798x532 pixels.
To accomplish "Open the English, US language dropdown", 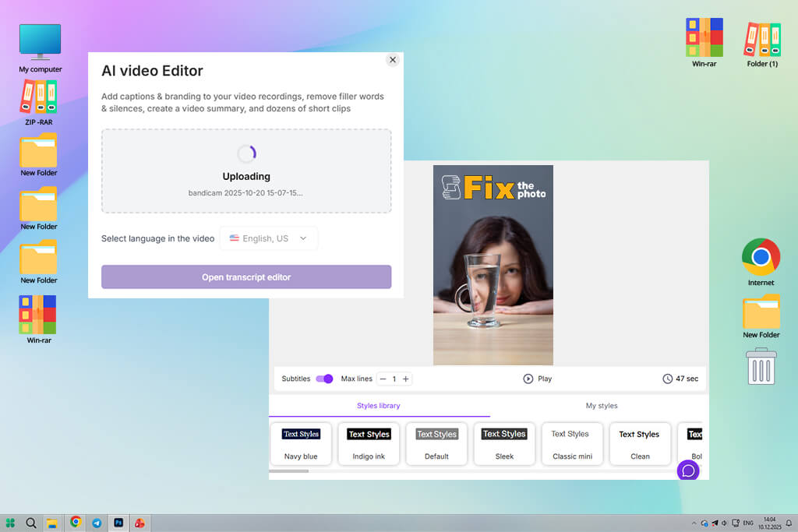I will pos(269,238).
